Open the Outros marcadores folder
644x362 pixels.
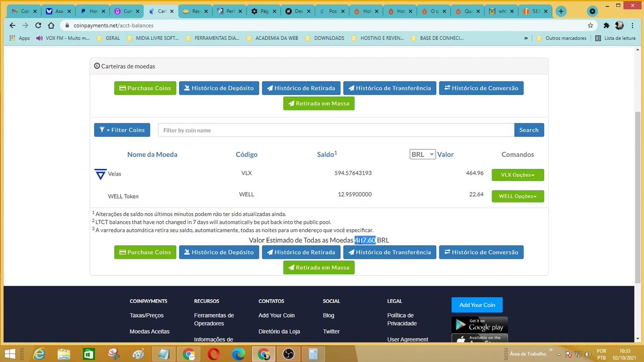click(x=561, y=38)
